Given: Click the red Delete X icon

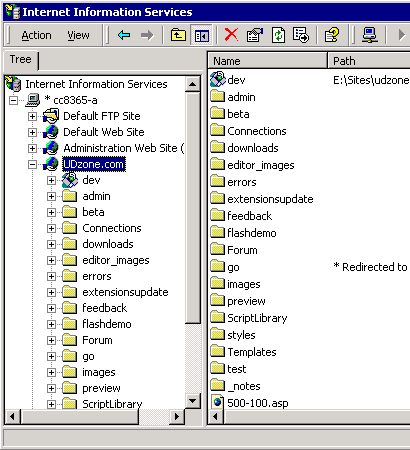Looking at the screenshot, I should click(231, 35).
